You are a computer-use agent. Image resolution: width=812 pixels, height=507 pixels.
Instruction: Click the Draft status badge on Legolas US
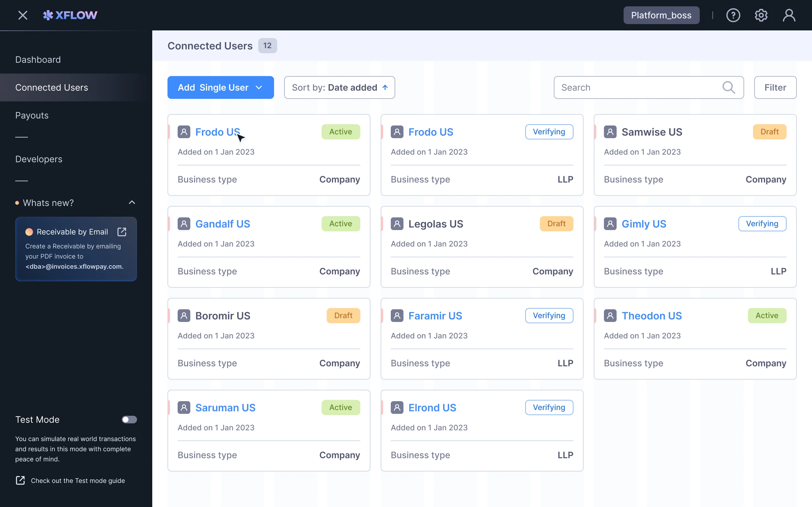[556, 223]
